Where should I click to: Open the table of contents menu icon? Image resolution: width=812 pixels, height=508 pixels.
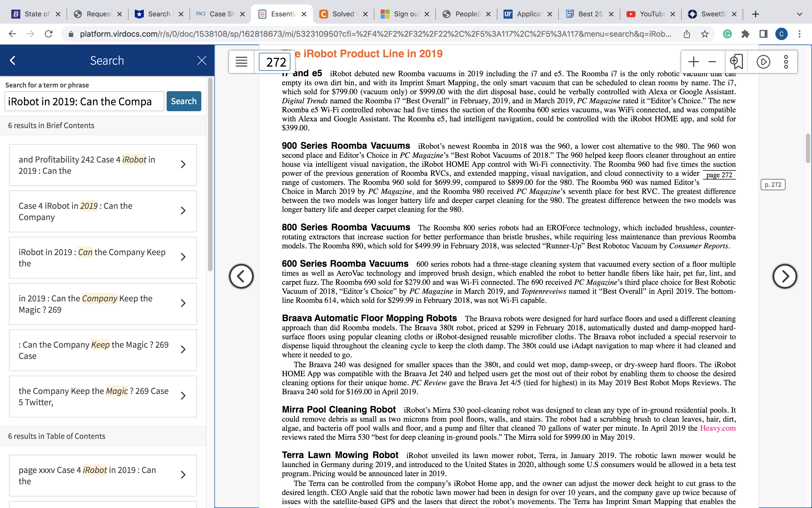point(241,62)
